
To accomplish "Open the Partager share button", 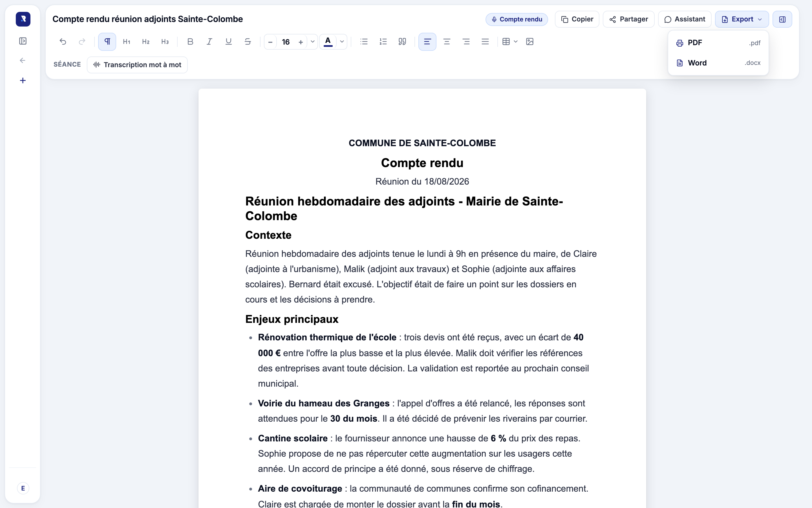I will (x=628, y=19).
